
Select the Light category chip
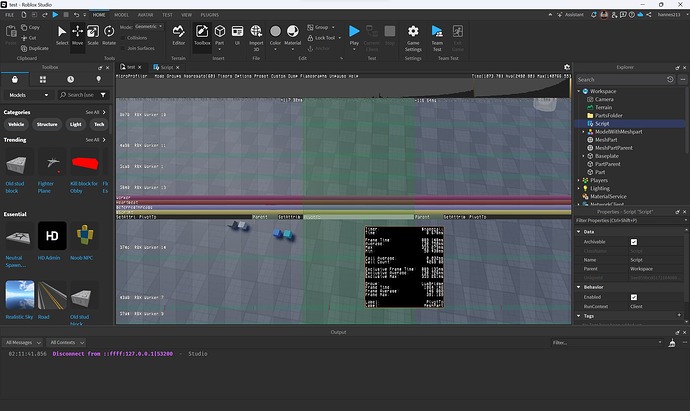point(76,124)
